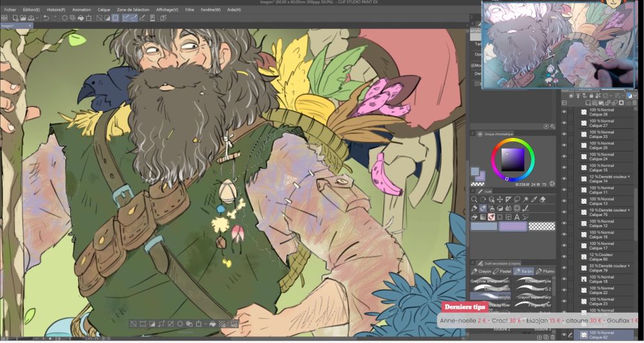The width and height of the screenshot is (644, 343).
Task: Select the Zoom magnifier tool
Action: point(475,199)
